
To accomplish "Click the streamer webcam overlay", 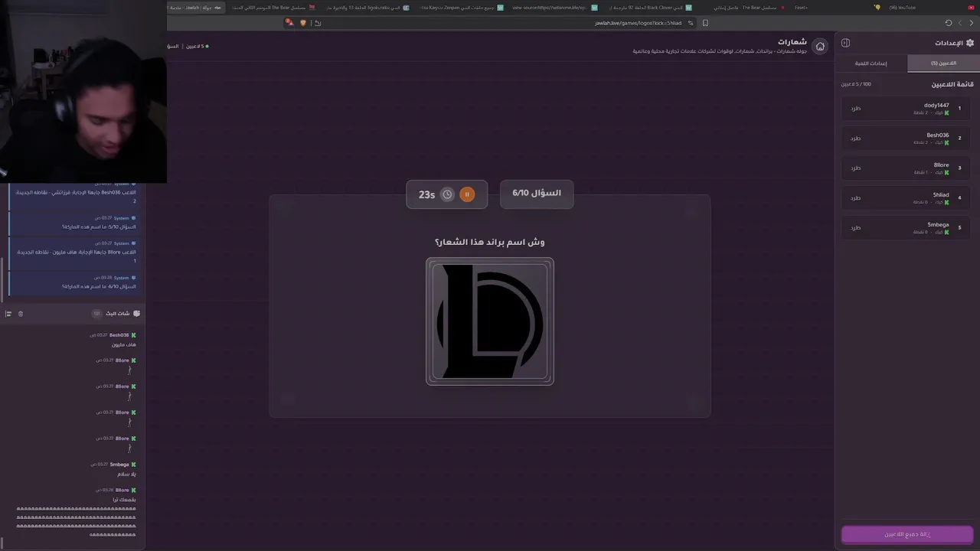I will point(83,92).
